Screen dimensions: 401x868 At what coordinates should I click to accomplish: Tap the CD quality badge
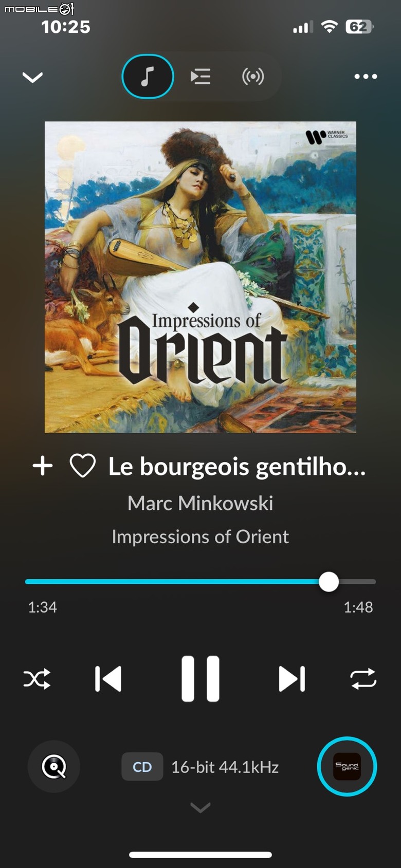coord(142,767)
